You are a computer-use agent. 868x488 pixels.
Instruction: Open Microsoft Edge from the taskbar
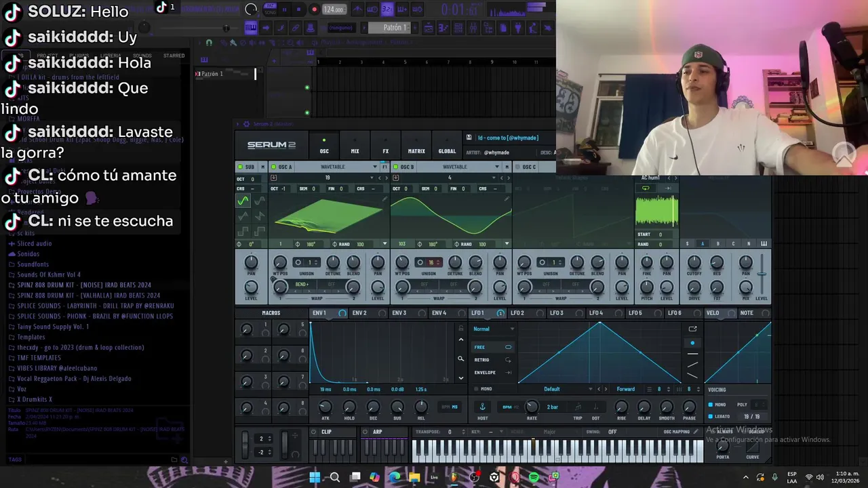[395, 477]
